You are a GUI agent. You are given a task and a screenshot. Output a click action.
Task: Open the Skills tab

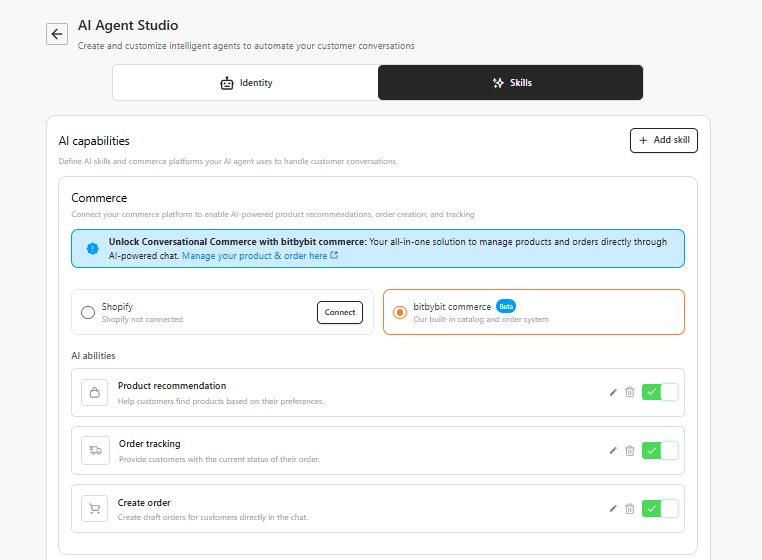coord(510,83)
